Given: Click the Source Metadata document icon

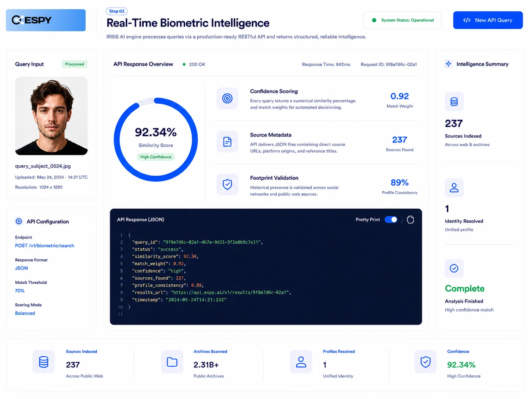Looking at the screenshot, I should (x=227, y=141).
